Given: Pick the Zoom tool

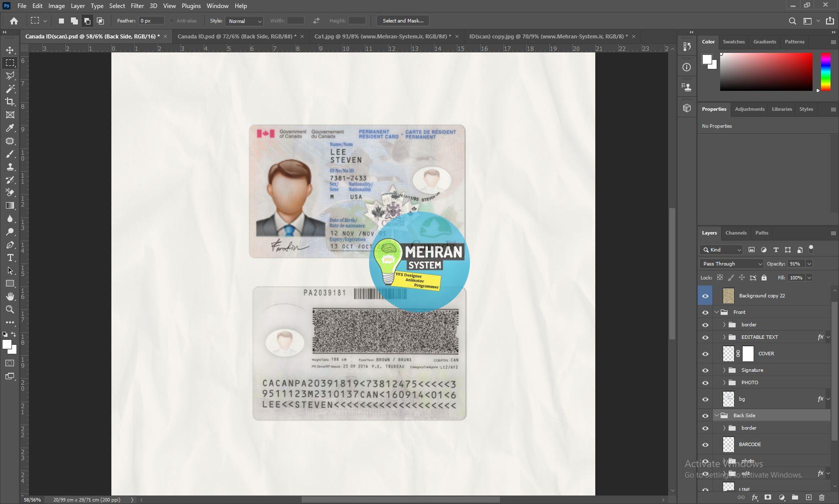Looking at the screenshot, I should (10, 309).
